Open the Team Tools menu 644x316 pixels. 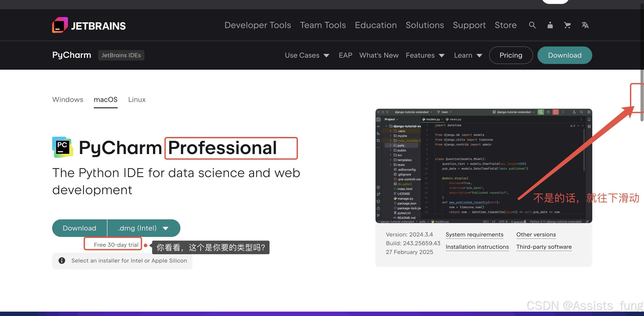323,25
